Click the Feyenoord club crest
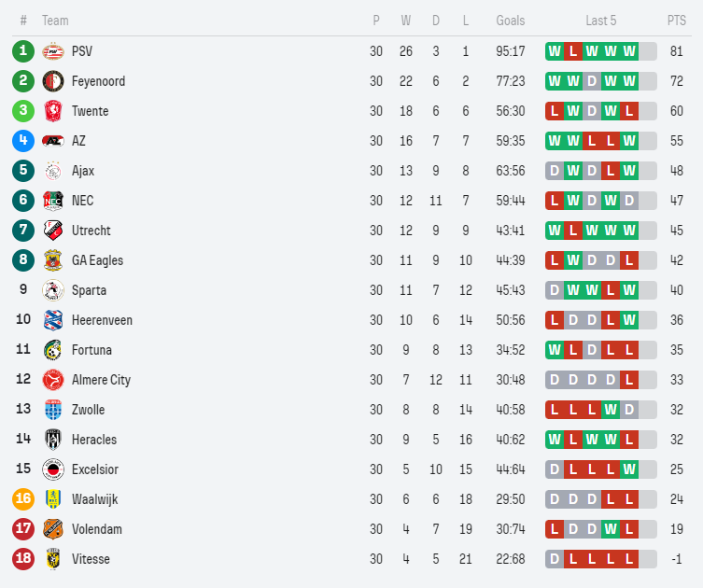The height and width of the screenshot is (588, 703). [x=53, y=81]
